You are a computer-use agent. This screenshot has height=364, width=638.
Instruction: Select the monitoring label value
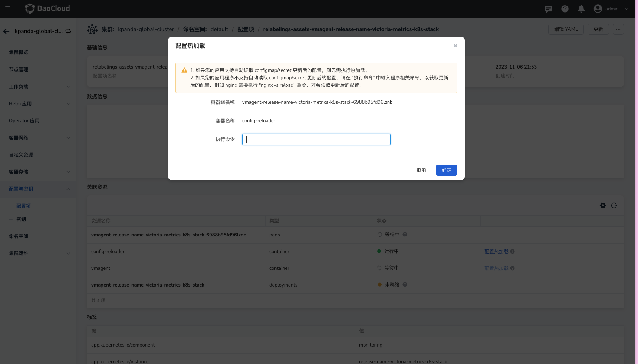point(371,345)
